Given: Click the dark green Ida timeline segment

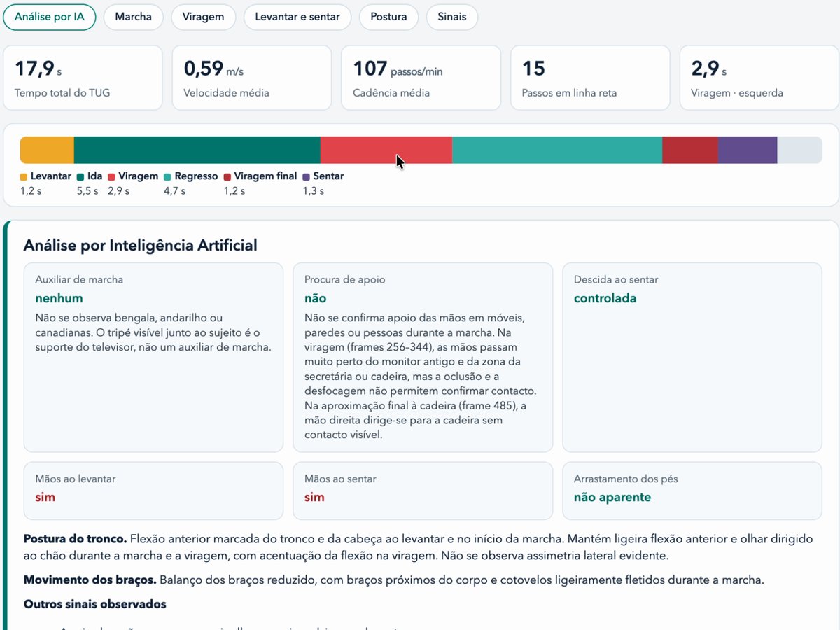Looking at the screenshot, I should (197, 150).
